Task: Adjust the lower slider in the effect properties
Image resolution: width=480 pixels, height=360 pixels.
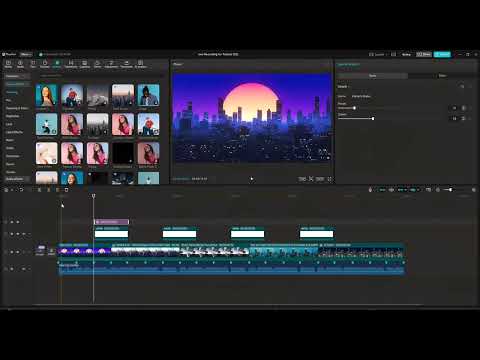Action: coord(373,118)
